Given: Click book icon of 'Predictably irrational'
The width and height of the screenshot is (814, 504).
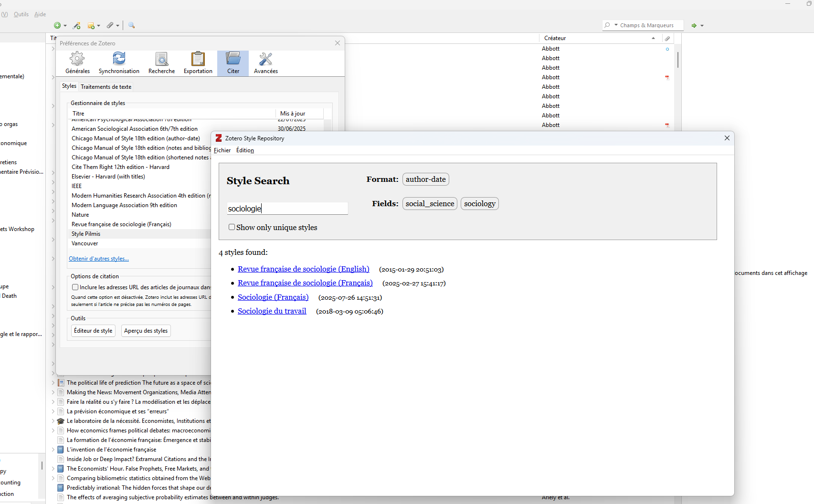Looking at the screenshot, I should tap(61, 488).
